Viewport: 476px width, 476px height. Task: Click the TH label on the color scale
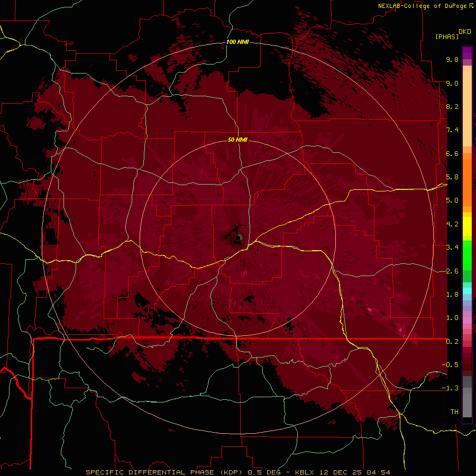(x=454, y=412)
